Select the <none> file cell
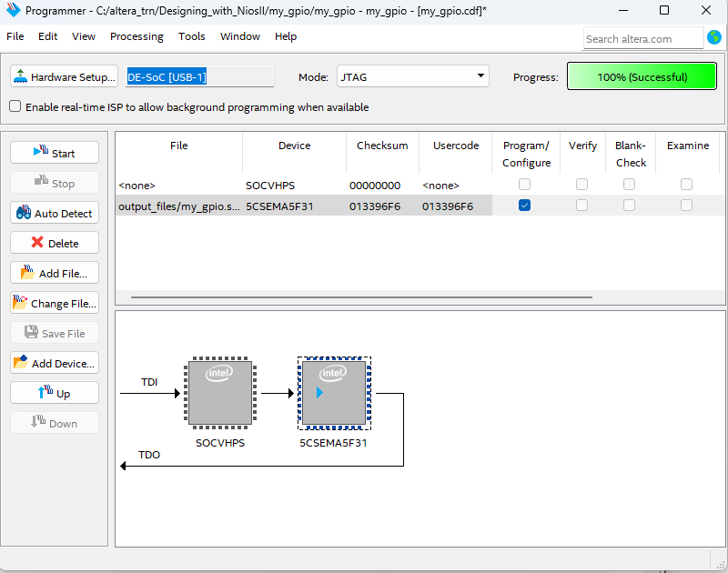 point(178,186)
